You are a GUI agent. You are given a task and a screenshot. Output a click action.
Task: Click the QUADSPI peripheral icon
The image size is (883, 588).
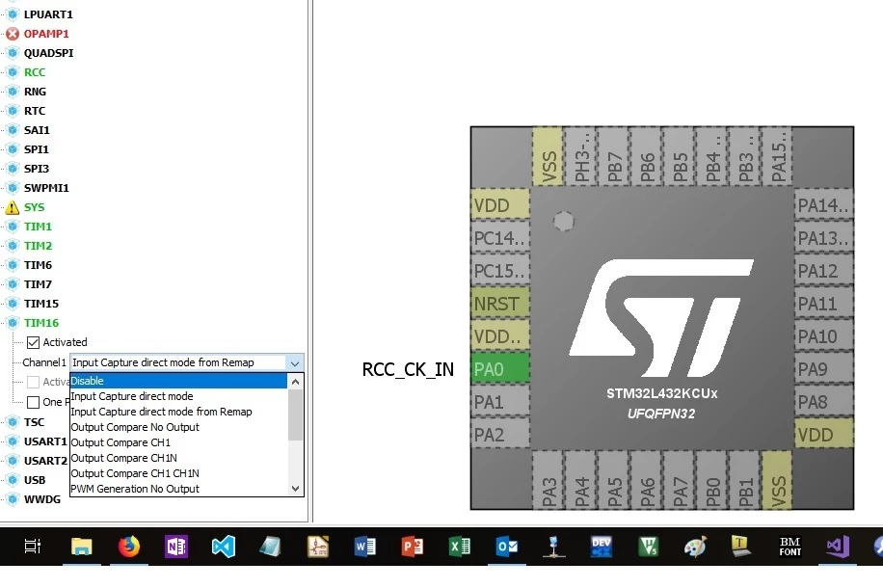pyautogui.click(x=13, y=53)
